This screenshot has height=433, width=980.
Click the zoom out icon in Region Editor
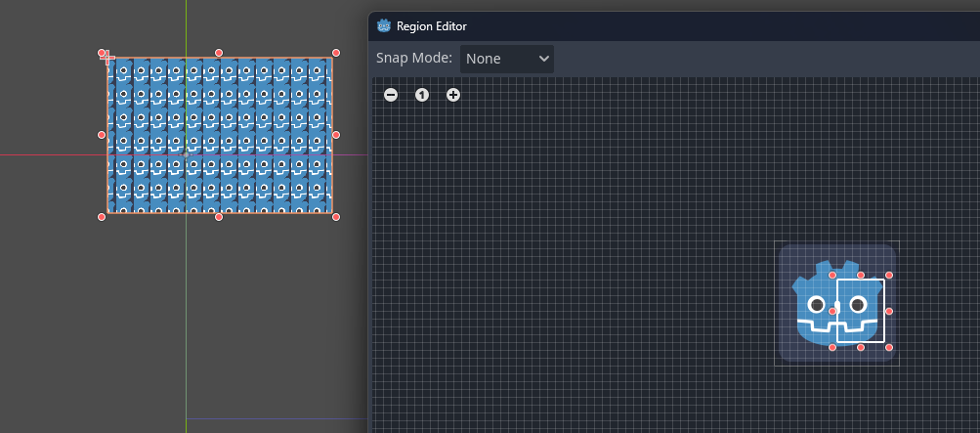[x=391, y=95]
